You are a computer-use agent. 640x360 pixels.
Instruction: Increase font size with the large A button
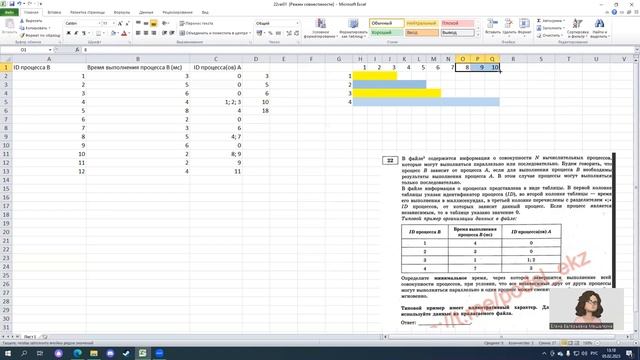[x=120, y=23]
